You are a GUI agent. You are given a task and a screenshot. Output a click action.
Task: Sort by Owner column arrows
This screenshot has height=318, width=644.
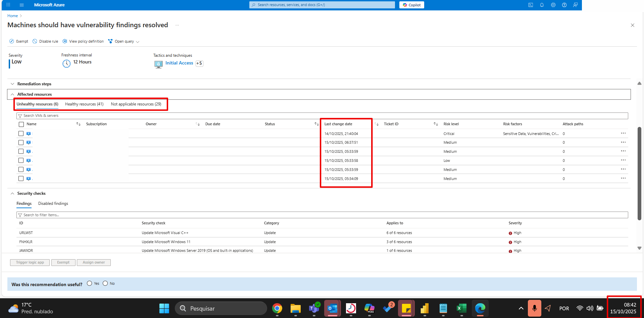pos(198,124)
